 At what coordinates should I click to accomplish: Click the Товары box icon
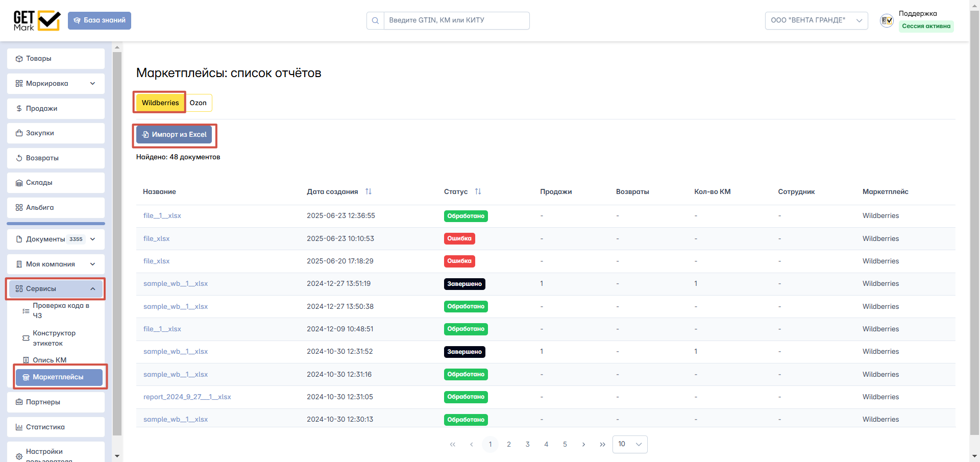pos(19,59)
